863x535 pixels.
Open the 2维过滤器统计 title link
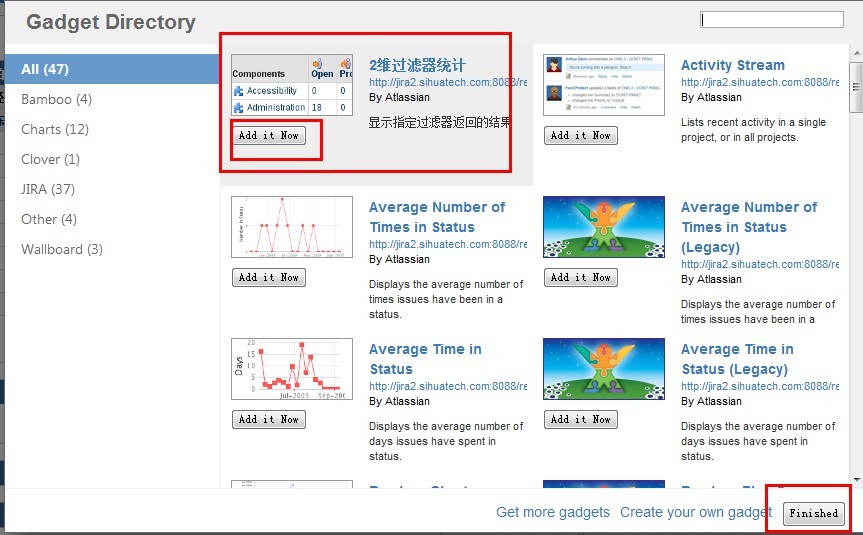click(417, 65)
